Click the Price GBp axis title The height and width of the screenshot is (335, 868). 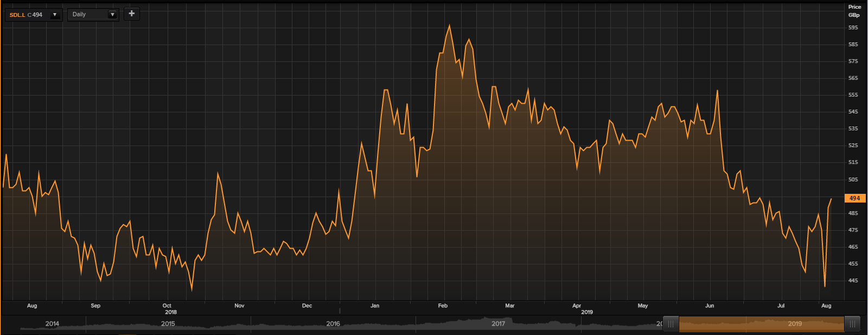click(854, 11)
